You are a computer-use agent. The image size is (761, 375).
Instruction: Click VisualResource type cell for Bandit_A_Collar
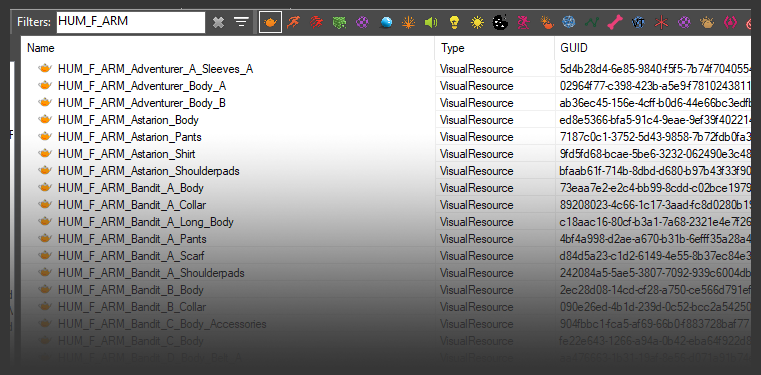click(x=476, y=205)
